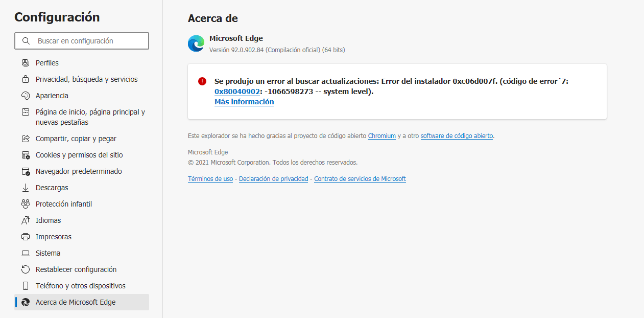Click the Restablecer configuración reset icon
The width and height of the screenshot is (644, 318).
tap(26, 269)
